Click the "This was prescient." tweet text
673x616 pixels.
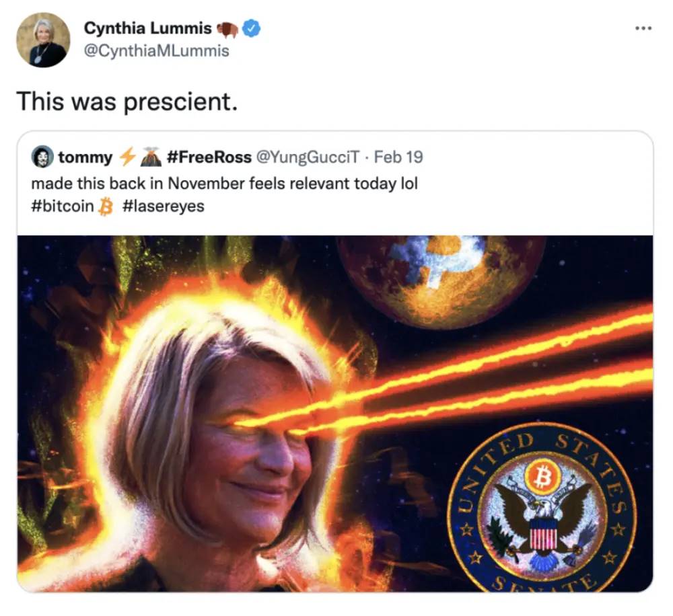(127, 102)
